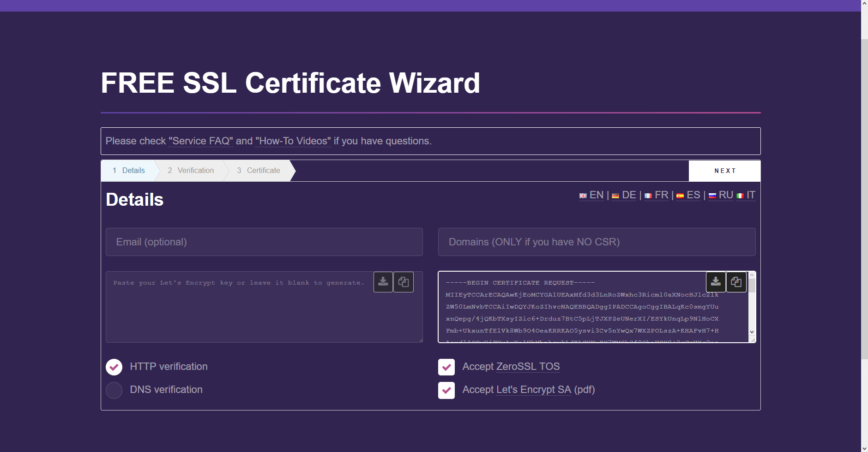Download the CSR file
This screenshot has width=868, height=452.
[x=716, y=282]
